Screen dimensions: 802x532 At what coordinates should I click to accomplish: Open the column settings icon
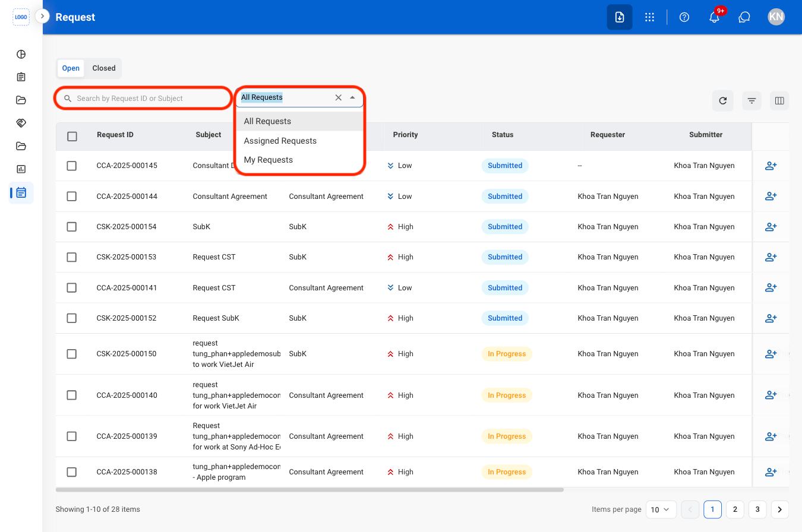click(x=779, y=101)
